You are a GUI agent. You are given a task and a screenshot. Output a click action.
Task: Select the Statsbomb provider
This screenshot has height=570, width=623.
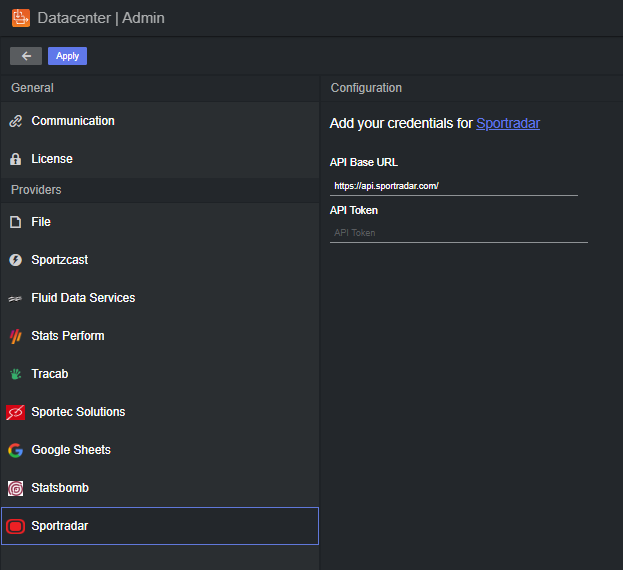[x=160, y=488]
